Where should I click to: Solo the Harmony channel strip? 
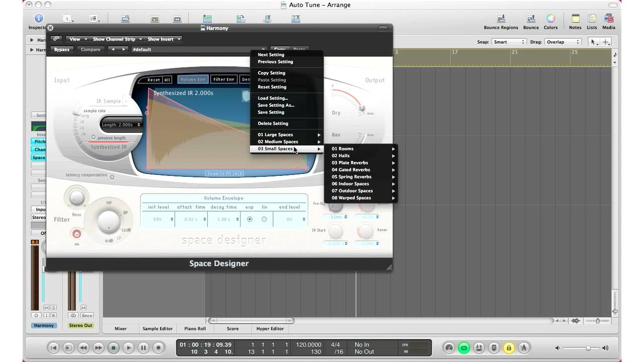(53, 308)
